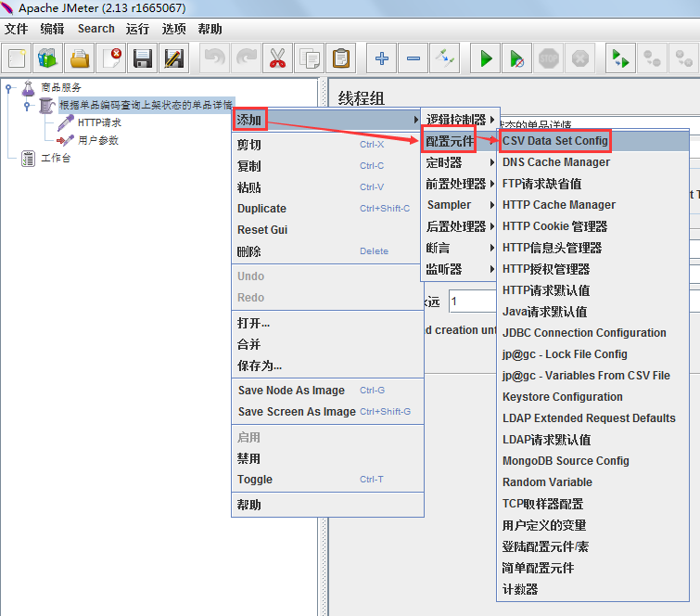The width and height of the screenshot is (700, 616).
Task: Click the plus Expand All icon
Action: tap(381, 58)
